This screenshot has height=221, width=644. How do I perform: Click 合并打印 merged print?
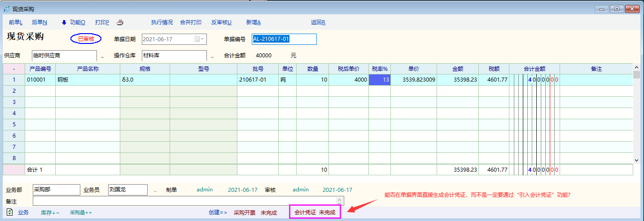pyautogui.click(x=191, y=22)
